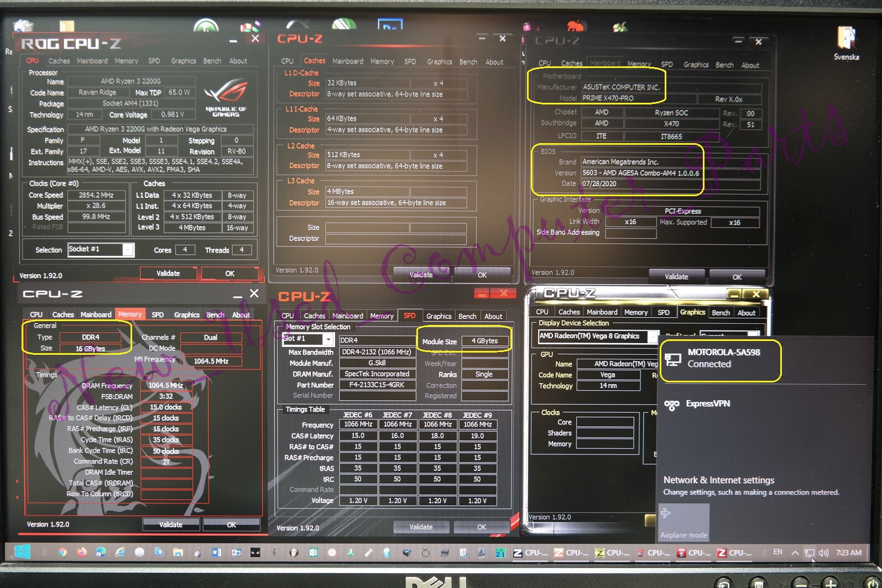Click the PRIME X470-PRO model field

(638, 98)
